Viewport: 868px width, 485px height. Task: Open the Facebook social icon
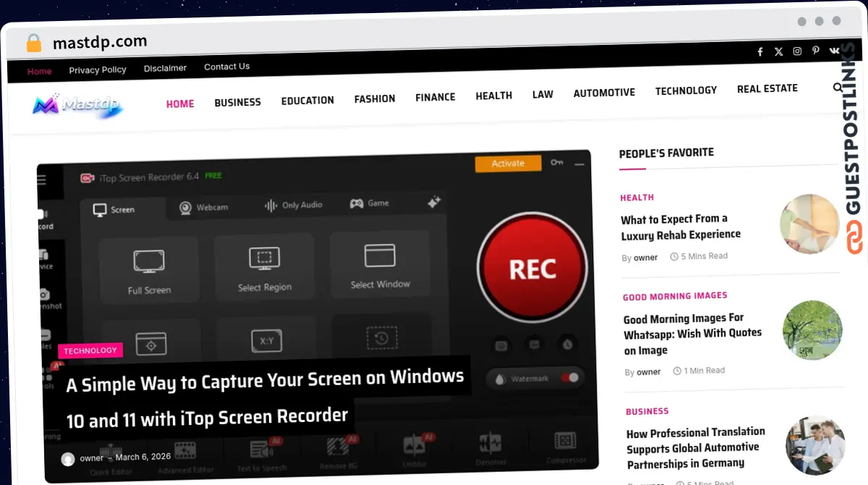point(760,51)
